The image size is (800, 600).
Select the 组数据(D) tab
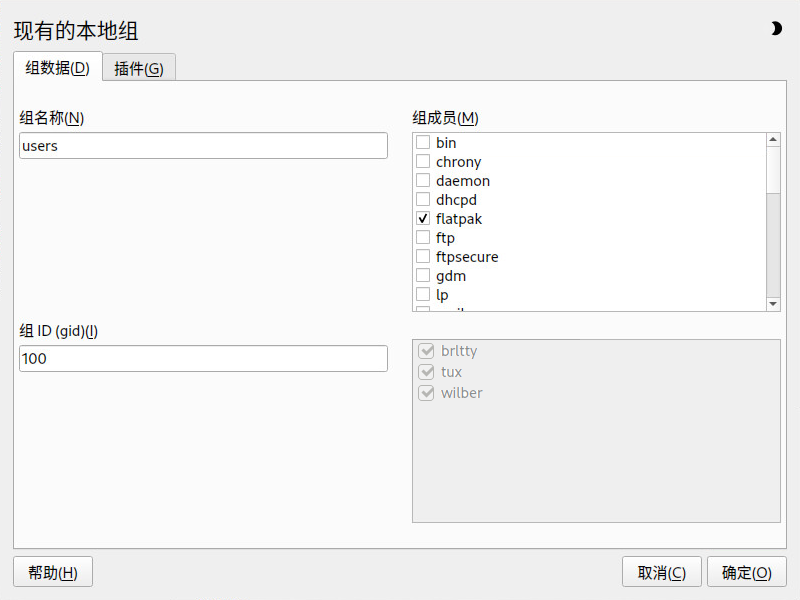point(57,68)
